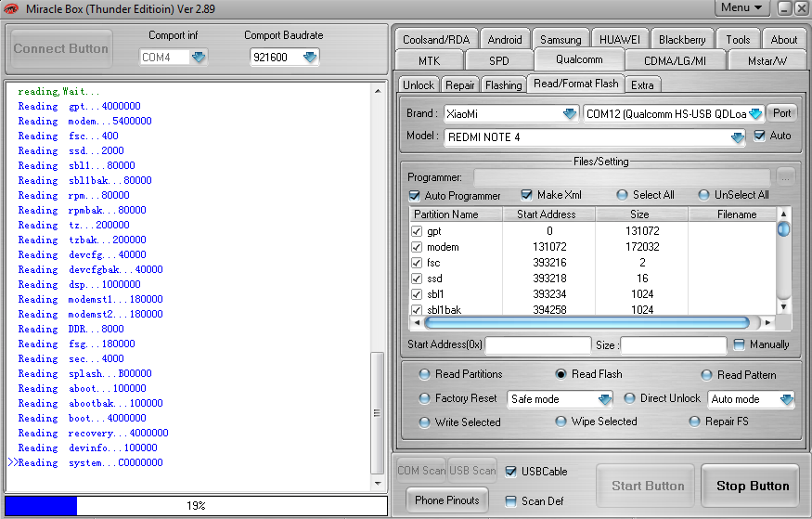Open the Tools tab
This screenshot has height=519, width=812.
tap(738, 39)
